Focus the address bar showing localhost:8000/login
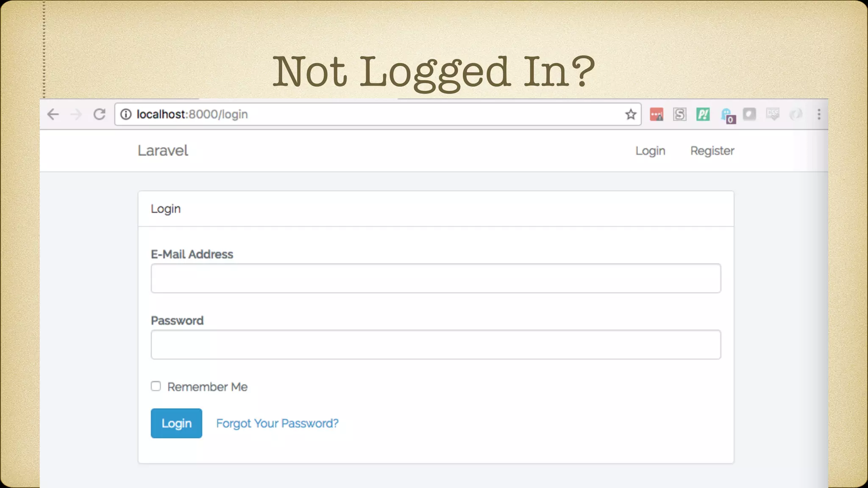Viewport: 868px width, 488px height. coord(377,114)
